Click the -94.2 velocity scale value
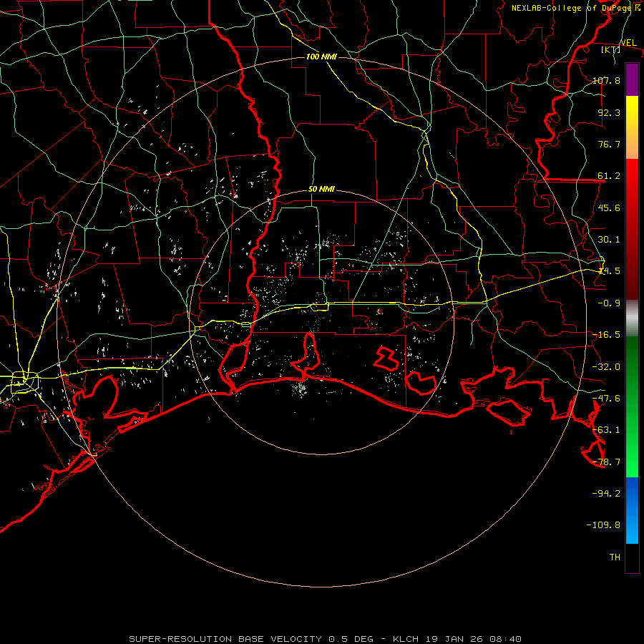The height and width of the screenshot is (644, 644). point(606,493)
